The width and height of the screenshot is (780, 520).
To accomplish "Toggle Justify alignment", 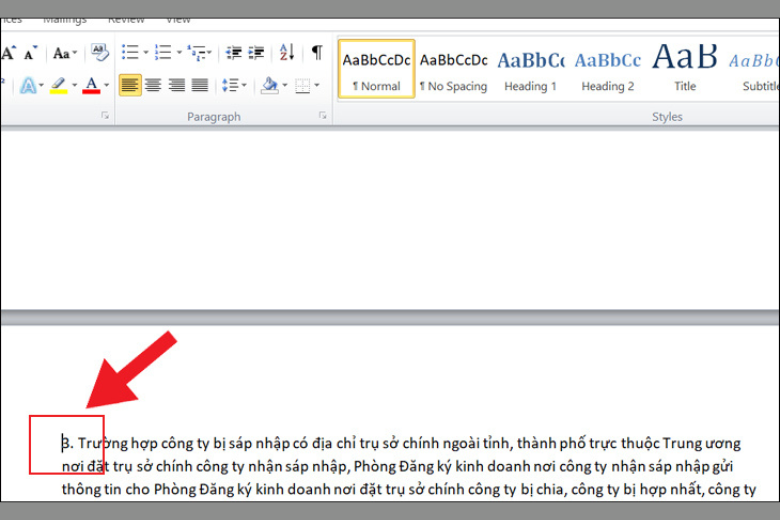I will 200,85.
